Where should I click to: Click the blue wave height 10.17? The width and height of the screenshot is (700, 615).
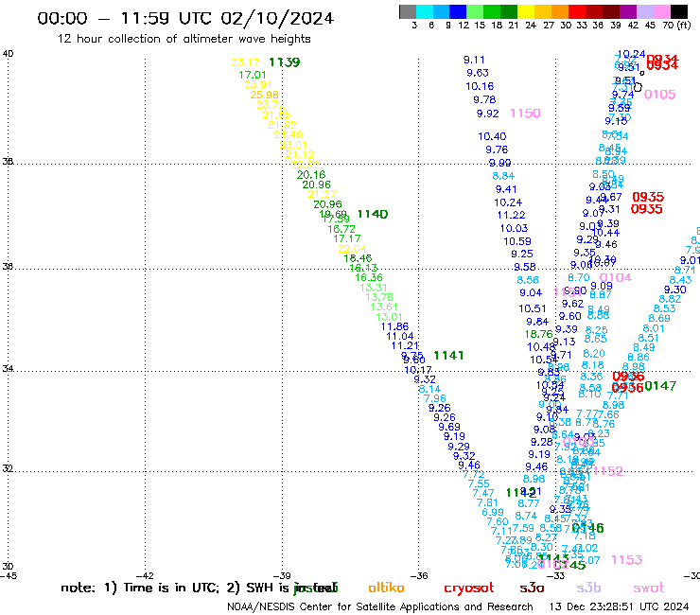click(418, 370)
